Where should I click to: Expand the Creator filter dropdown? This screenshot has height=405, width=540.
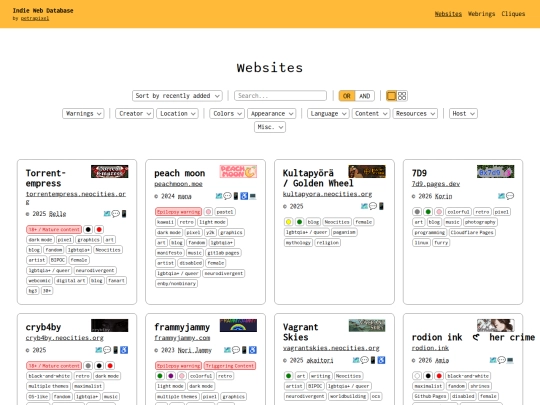click(134, 114)
